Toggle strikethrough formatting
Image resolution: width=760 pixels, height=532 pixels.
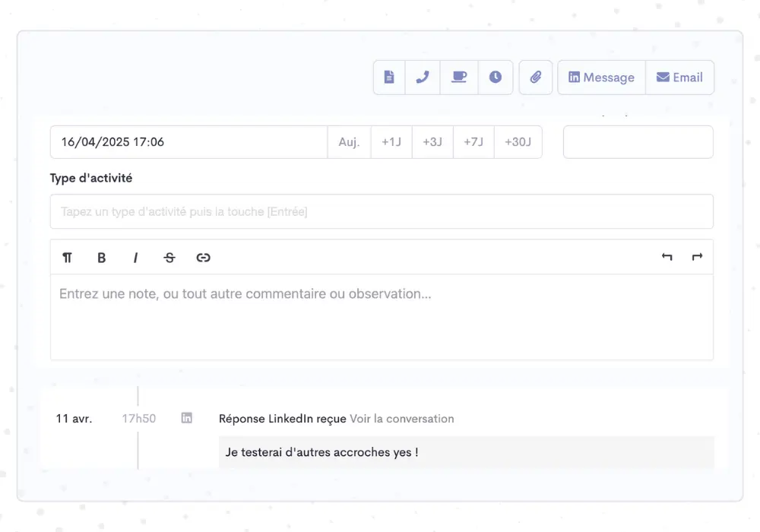point(169,258)
